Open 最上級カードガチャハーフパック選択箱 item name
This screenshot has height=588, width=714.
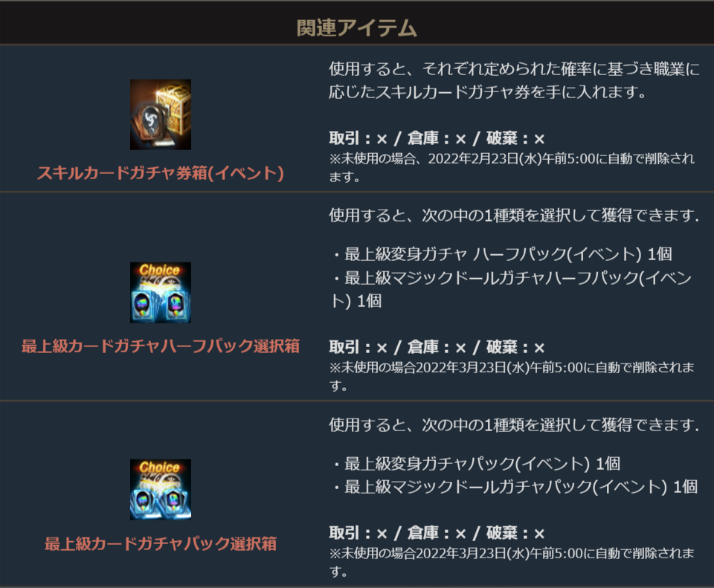coord(161,346)
